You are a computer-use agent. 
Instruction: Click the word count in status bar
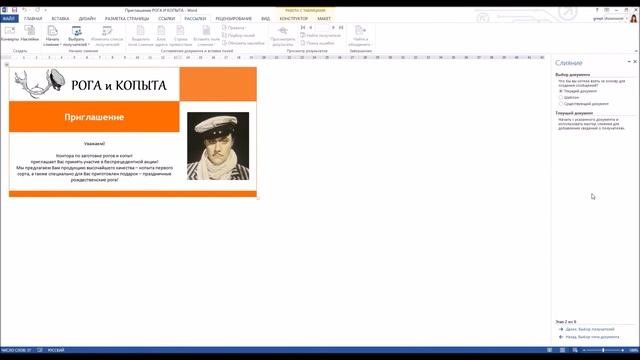tap(16, 350)
